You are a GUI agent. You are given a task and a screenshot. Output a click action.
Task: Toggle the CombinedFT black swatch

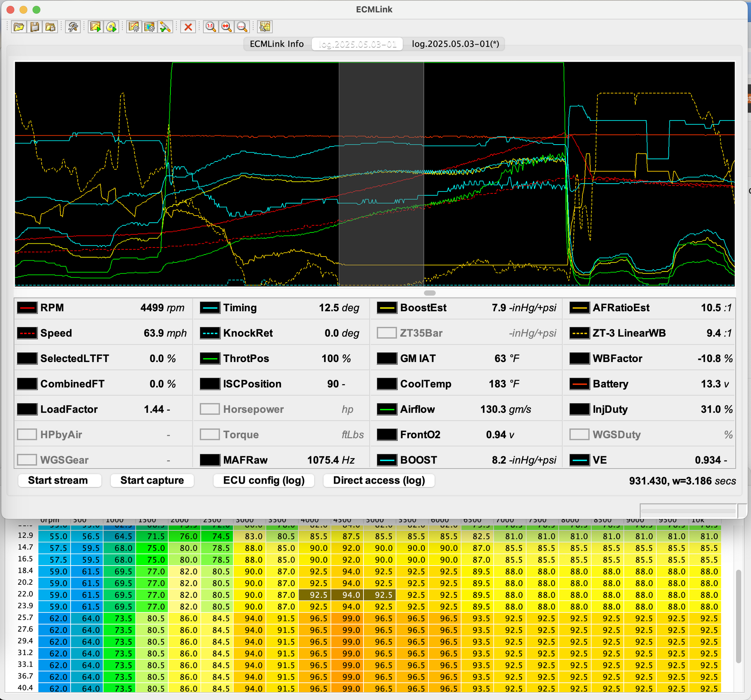(27, 384)
